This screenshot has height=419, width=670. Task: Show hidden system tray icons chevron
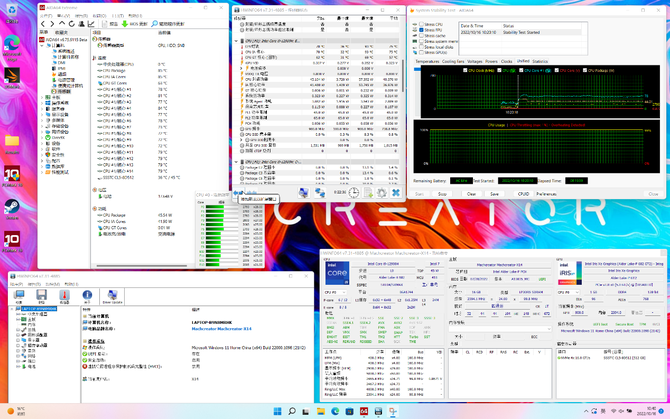click(x=586, y=411)
